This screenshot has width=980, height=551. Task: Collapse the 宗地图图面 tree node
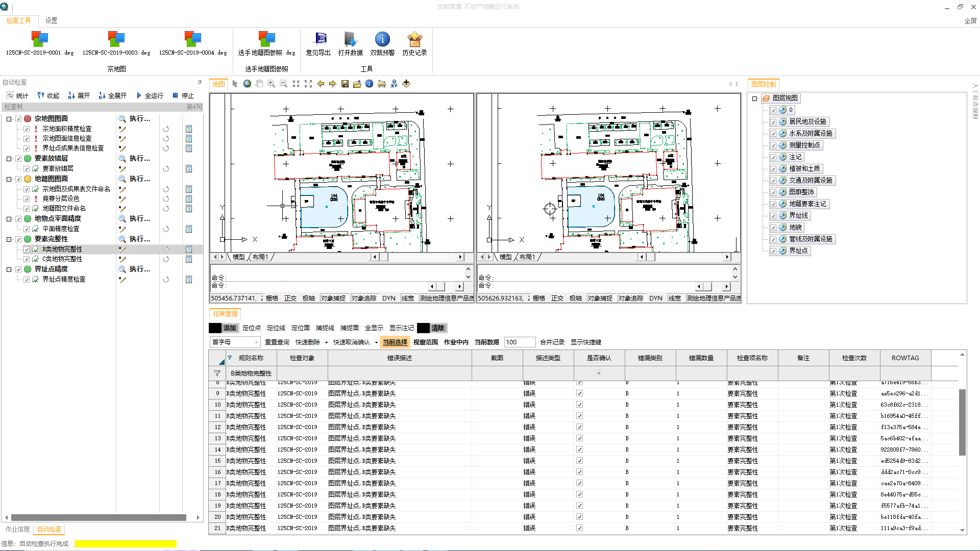[x=9, y=119]
